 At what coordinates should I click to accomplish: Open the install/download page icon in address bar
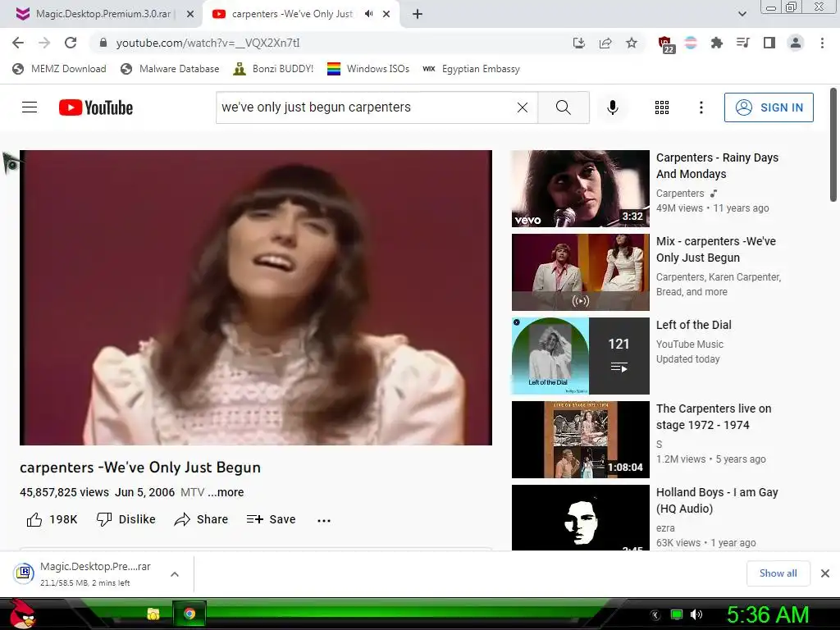point(578,43)
